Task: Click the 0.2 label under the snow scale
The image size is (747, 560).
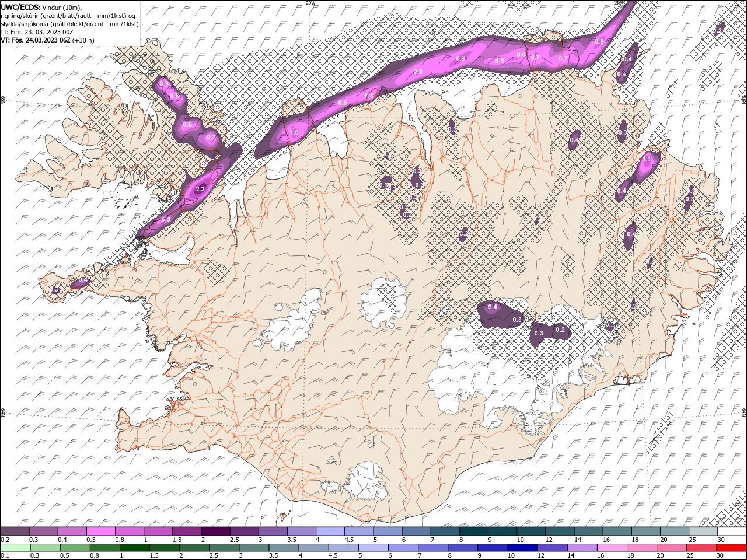Action: [4, 540]
